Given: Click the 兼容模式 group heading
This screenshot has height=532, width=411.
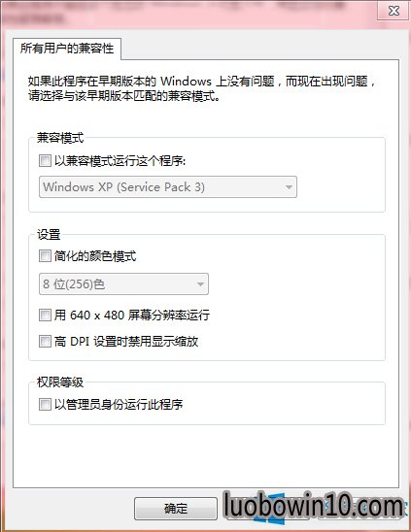Looking at the screenshot, I should click(x=60, y=138).
